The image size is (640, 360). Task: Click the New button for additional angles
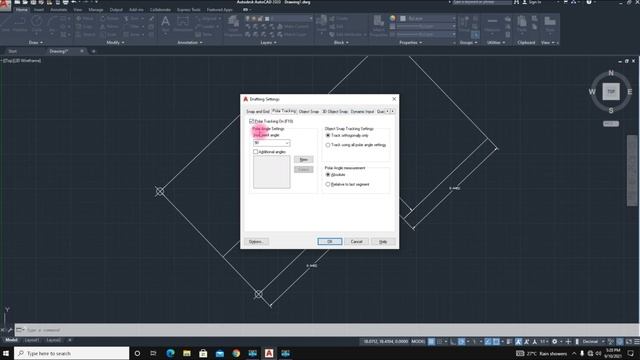click(303, 160)
